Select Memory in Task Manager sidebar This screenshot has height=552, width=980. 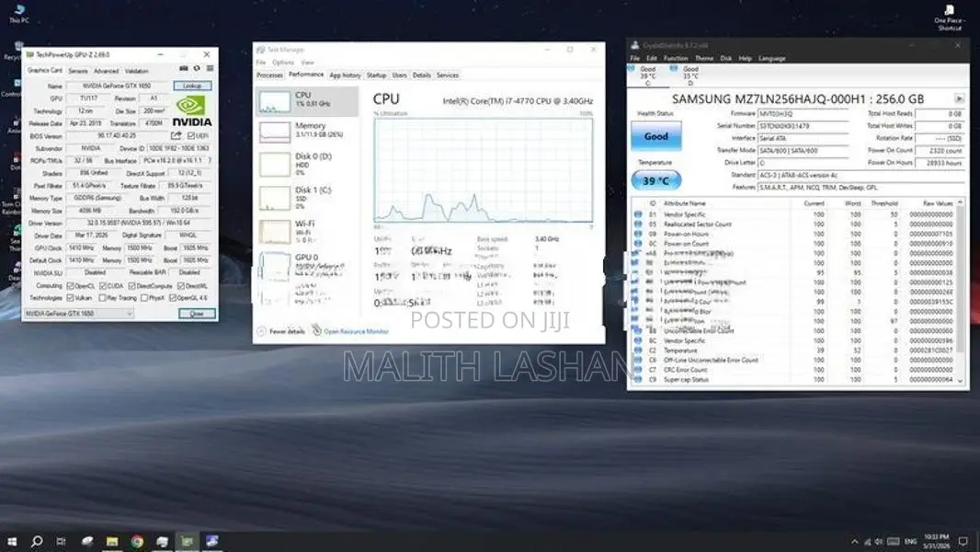tap(307, 132)
